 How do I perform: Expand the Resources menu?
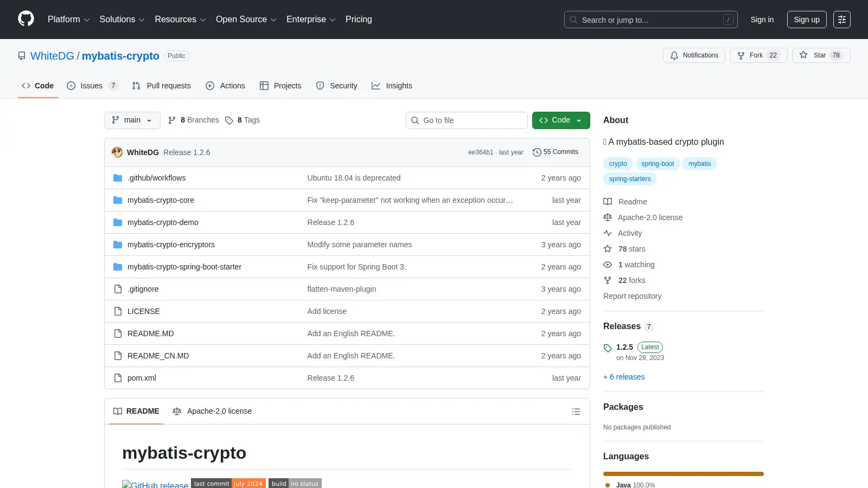click(x=180, y=20)
